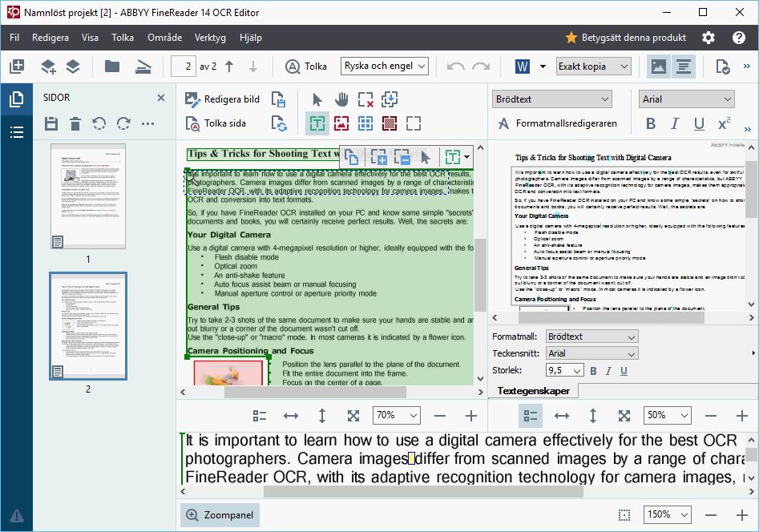Open the Tolka menu

tap(123, 38)
